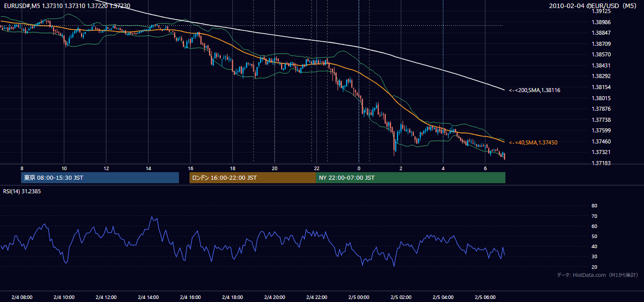This screenshot has height=302, width=644.
Task: Click price axis value 1.38015
Action: pos(601,98)
